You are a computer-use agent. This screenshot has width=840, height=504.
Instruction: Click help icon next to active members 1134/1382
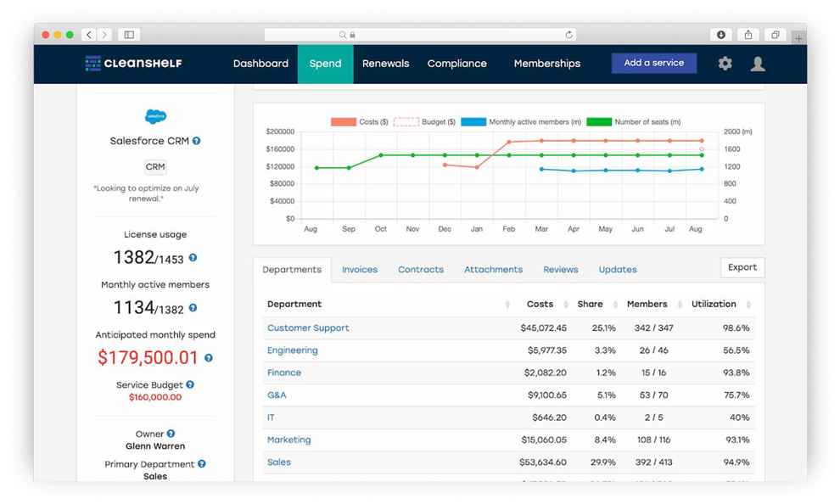[x=193, y=308]
